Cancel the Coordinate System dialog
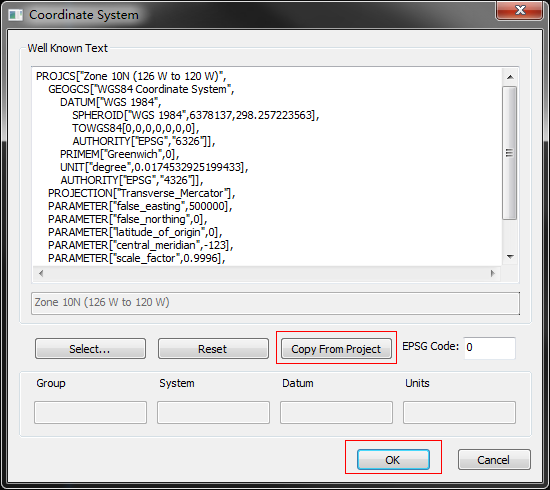550x490 pixels. click(x=494, y=459)
